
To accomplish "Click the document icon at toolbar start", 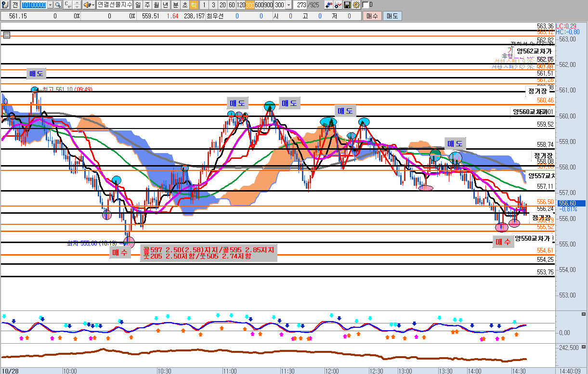I will [5, 5].
